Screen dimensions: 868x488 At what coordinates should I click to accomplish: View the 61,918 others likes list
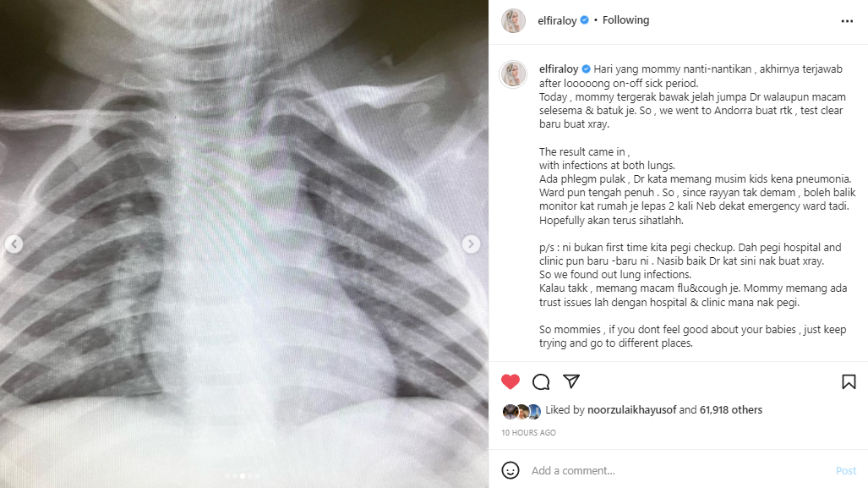point(731,410)
